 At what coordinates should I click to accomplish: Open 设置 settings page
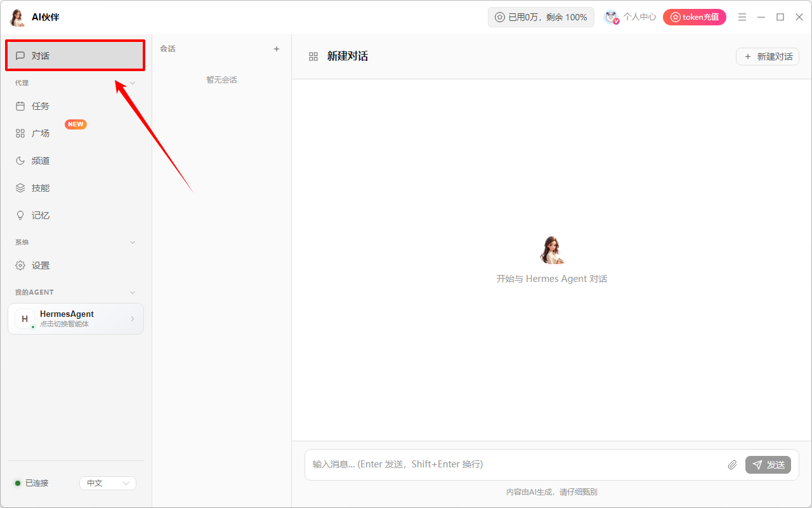coord(75,265)
